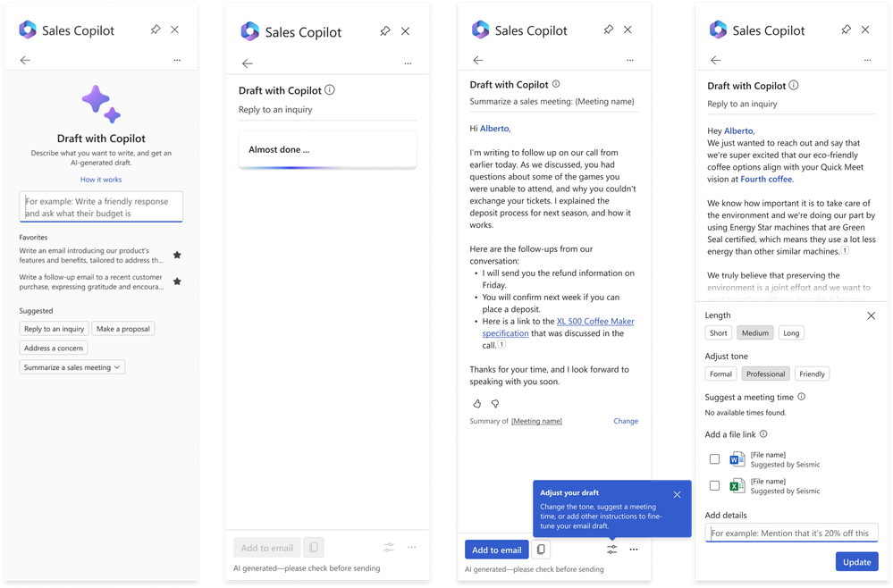The image size is (893, 588).
Task: Click the disabled adjust draft icon in Almost done panel
Action: click(389, 548)
